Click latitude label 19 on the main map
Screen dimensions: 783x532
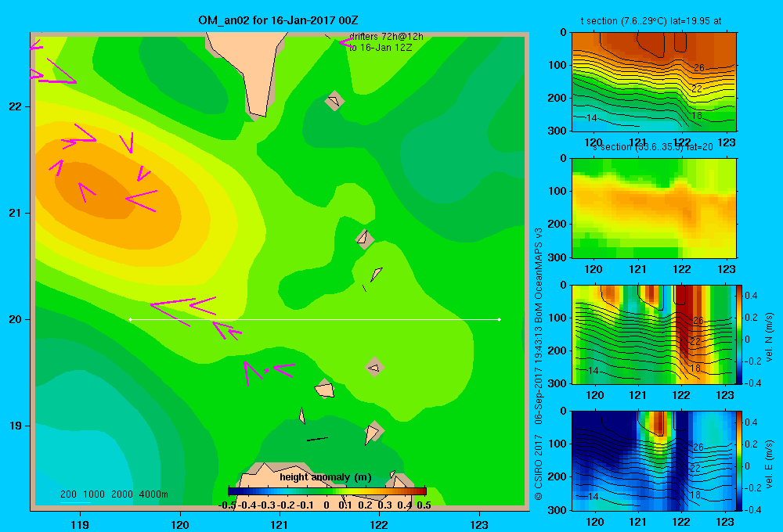point(15,426)
